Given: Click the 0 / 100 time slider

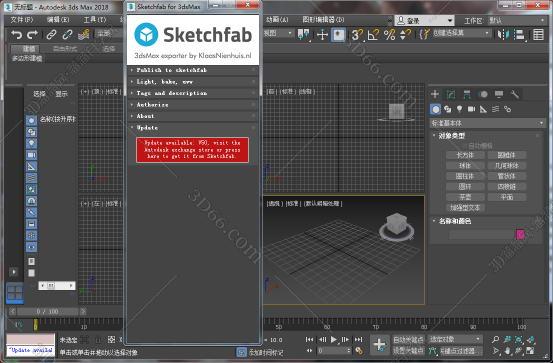Looking at the screenshot, I should (x=47, y=311).
